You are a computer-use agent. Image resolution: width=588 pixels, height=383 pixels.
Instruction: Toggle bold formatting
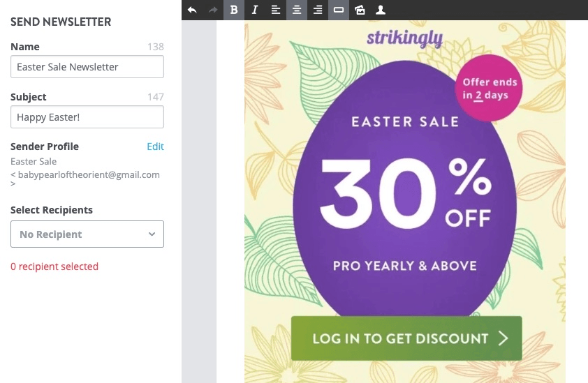[x=234, y=10]
